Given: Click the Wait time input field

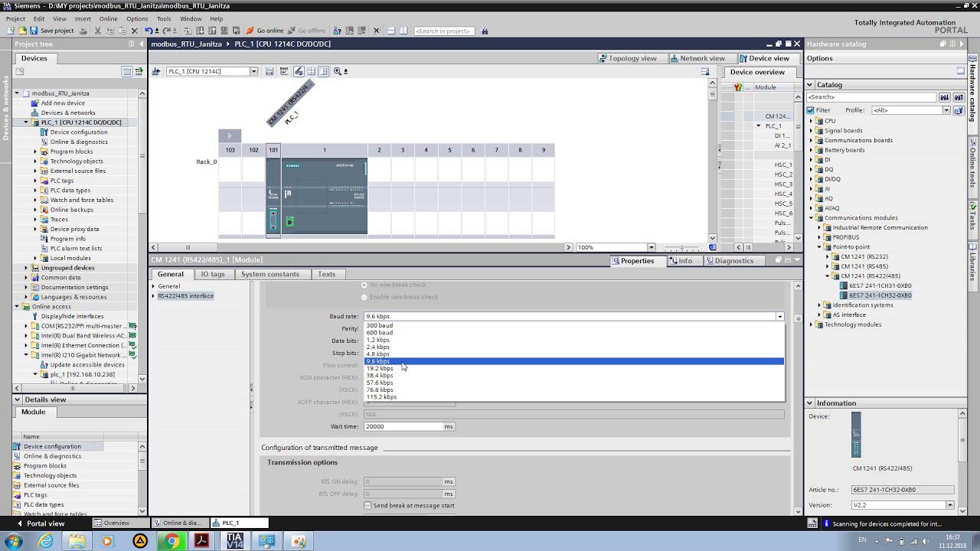Looking at the screenshot, I should [403, 426].
